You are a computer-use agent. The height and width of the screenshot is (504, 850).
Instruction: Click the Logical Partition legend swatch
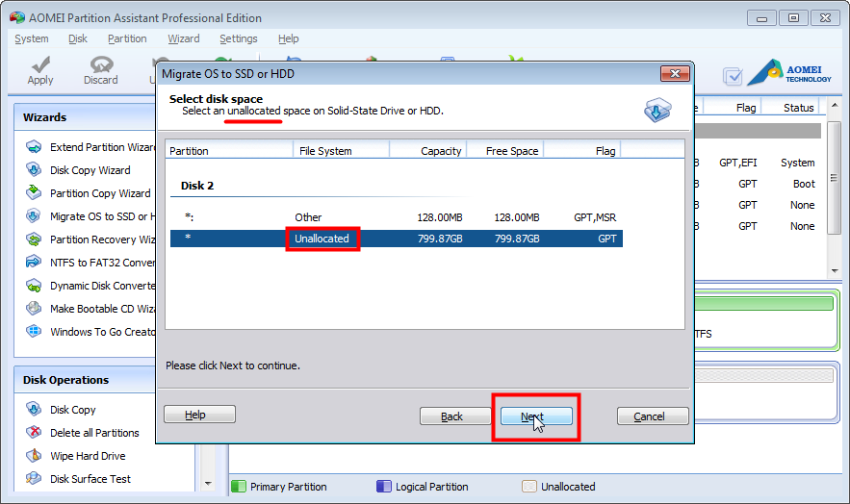pyautogui.click(x=384, y=486)
